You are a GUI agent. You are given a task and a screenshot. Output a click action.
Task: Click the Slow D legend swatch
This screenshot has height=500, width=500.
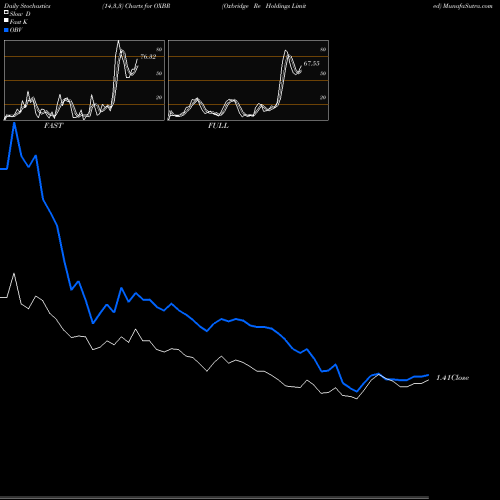point(6,12)
